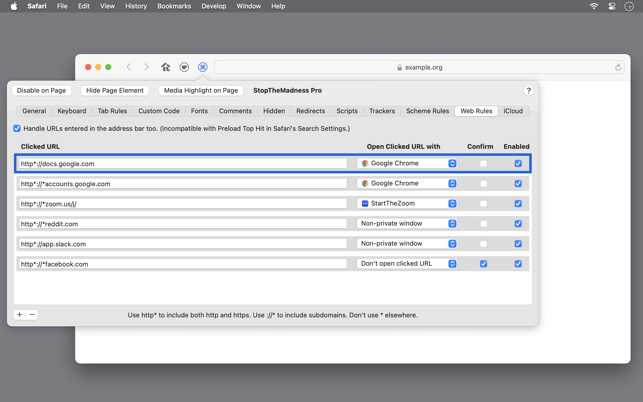The width and height of the screenshot is (643, 402).
Task: Open Control Center in menu bar
Action: click(x=611, y=6)
